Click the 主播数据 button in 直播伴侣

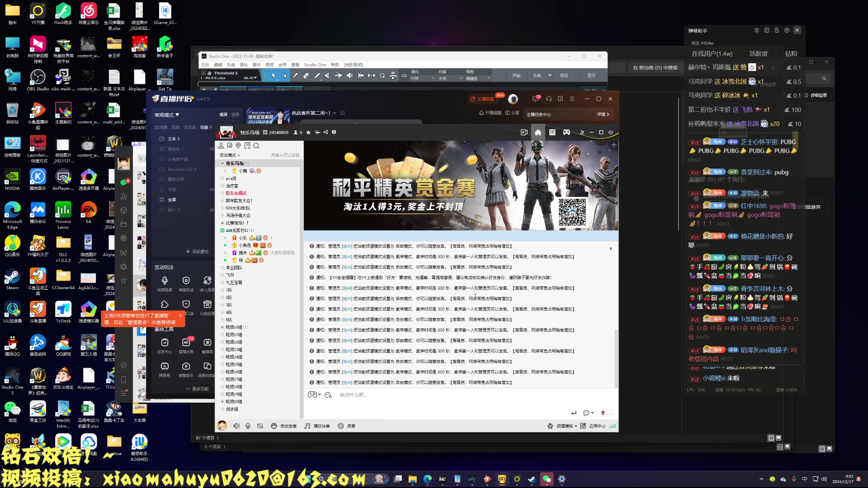(483, 99)
